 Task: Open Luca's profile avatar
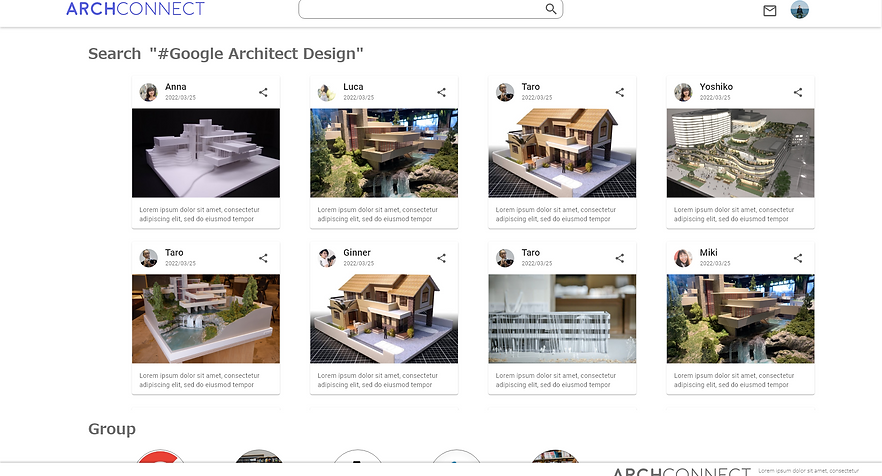coord(327,92)
